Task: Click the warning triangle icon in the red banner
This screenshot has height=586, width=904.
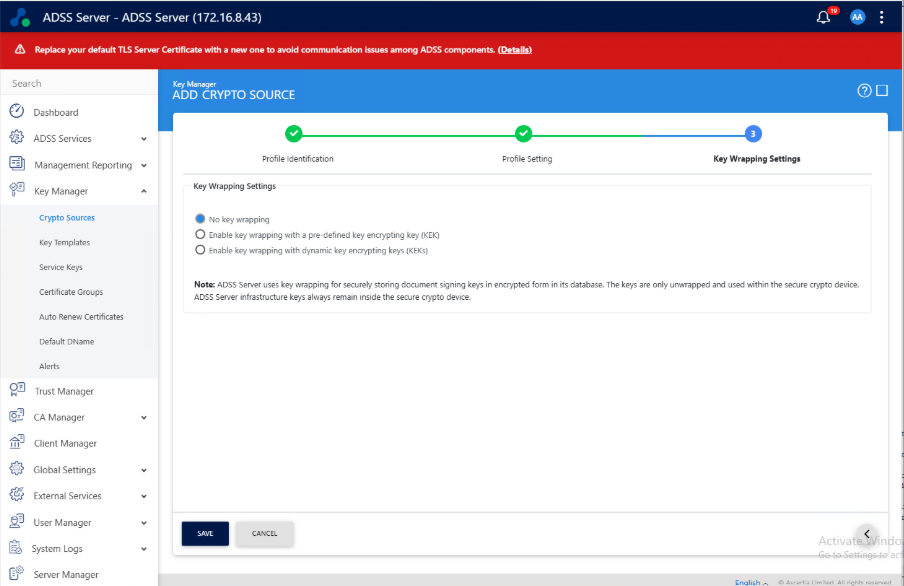Action: [20, 50]
